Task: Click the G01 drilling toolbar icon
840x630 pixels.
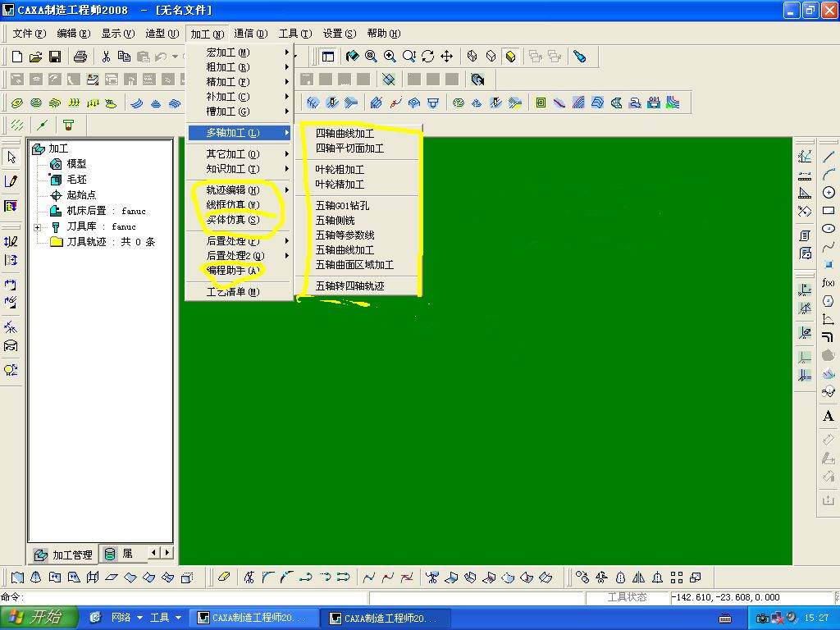Action: (x=654, y=103)
